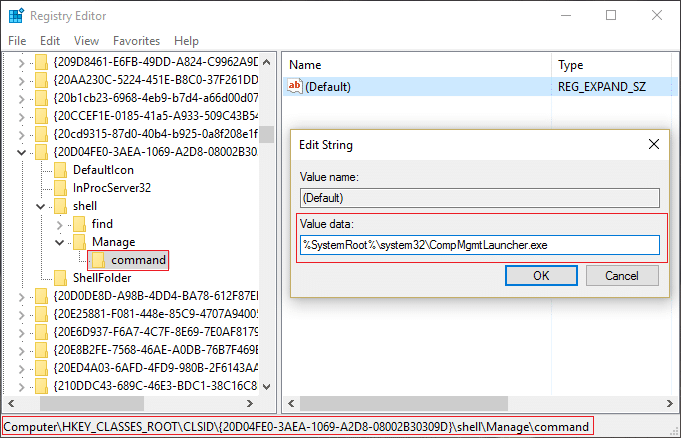Viewport: 681px width, 438px height.
Task: Open the File menu
Action: [x=17, y=41]
